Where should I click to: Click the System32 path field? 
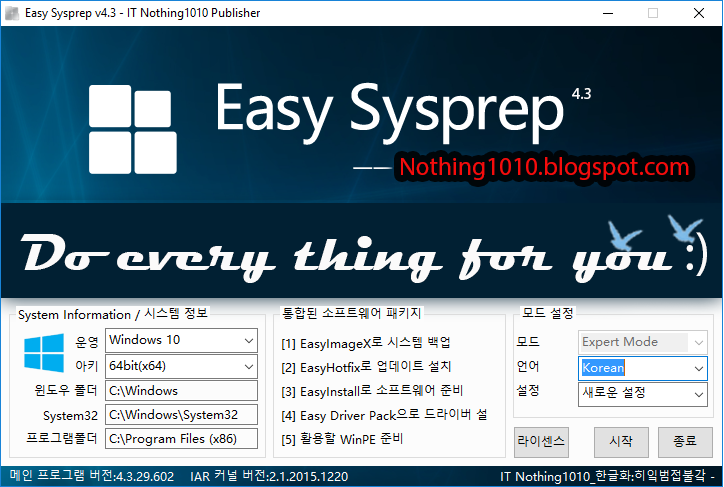[181, 415]
